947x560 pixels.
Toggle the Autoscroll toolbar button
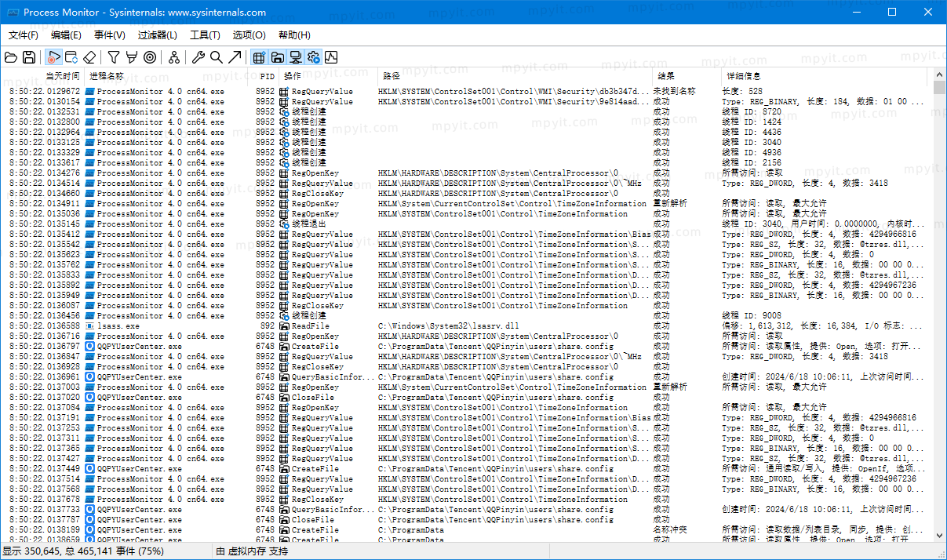pos(71,57)
